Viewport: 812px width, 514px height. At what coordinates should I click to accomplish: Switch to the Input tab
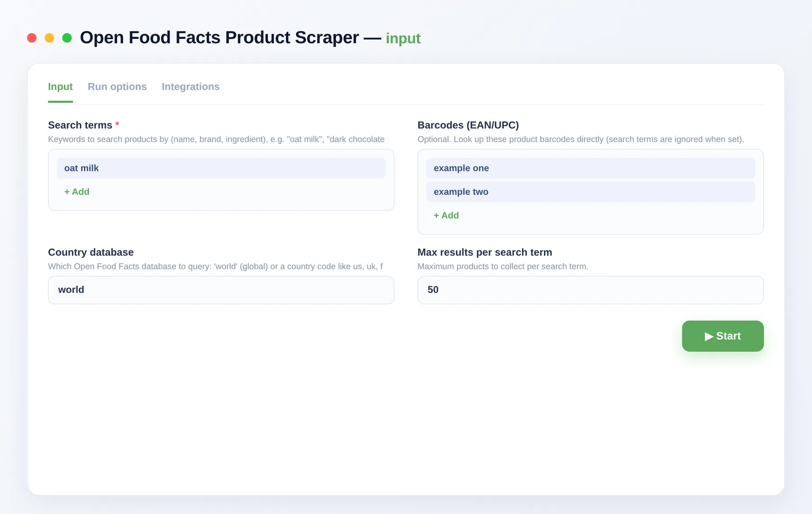coord(60,87)
